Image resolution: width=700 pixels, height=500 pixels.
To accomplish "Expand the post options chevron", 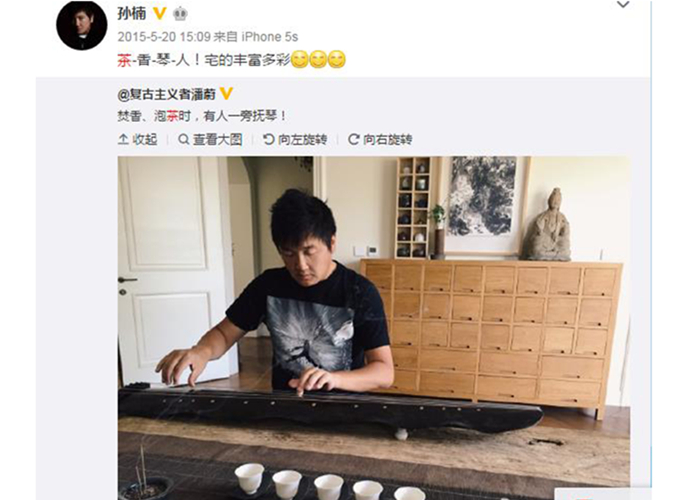I will (x=623, y=5).
